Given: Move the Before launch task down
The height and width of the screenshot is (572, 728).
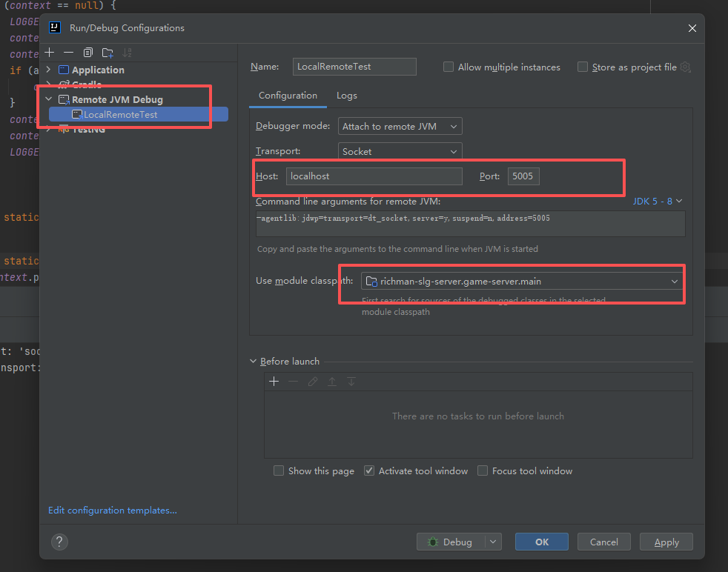Looking at the screenshot, I should 351,382.
